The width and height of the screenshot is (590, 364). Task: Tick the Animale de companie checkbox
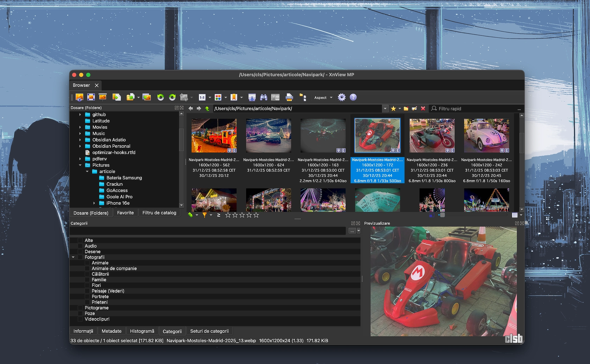87,269
